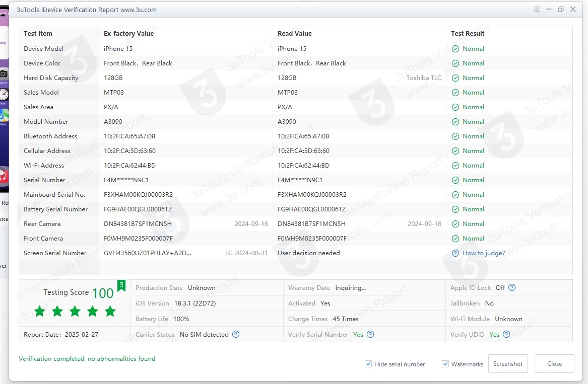Click the Verify UDID question mark icon
Image resolution: width=588 pixels, height=384 pixels.
[x=506, y=334]
